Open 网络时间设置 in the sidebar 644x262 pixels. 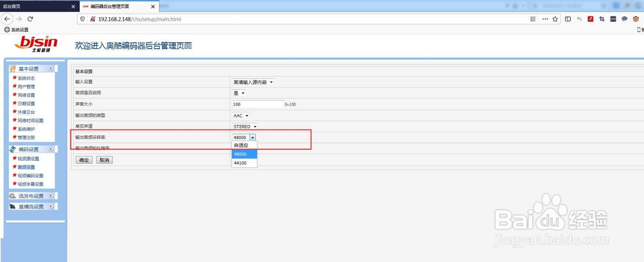(31, 121)
